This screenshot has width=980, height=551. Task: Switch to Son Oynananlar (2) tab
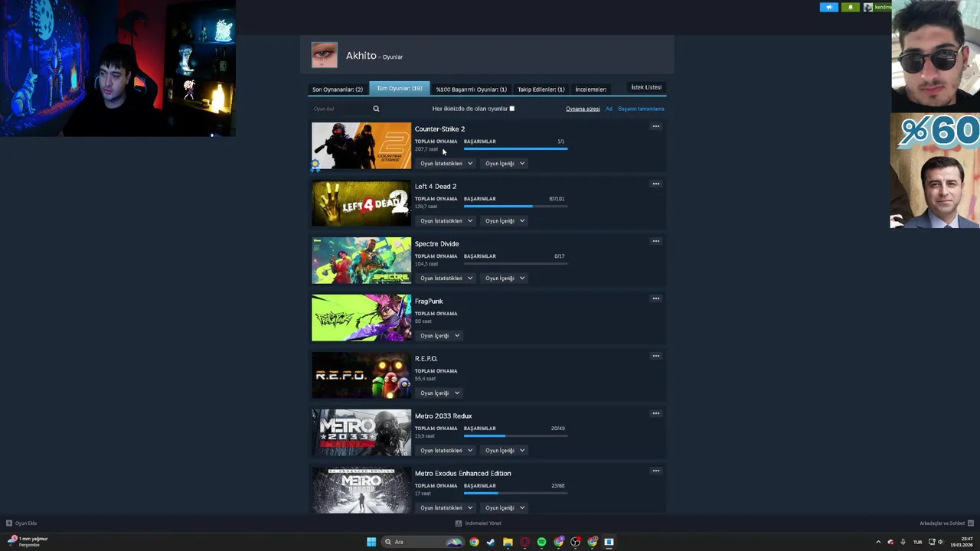(338, 90)
